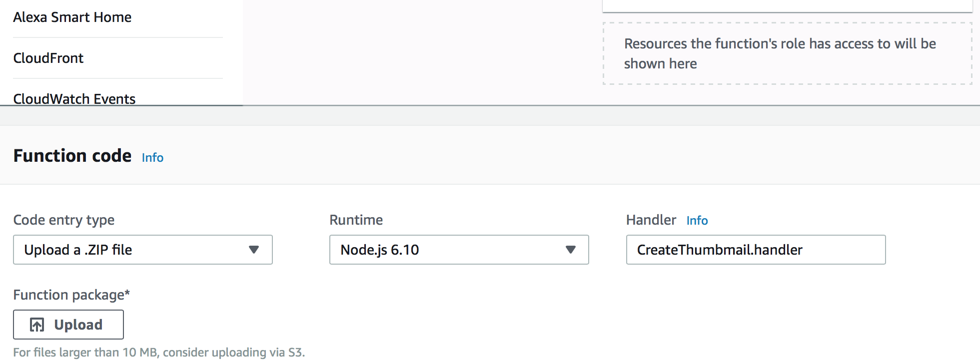
Task: Click the Code entry type label
Action: (64, 220)
